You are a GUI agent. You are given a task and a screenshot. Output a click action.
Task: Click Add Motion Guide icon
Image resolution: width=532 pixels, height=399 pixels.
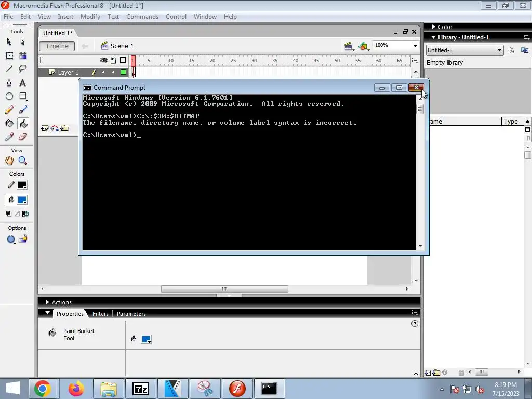54,128
